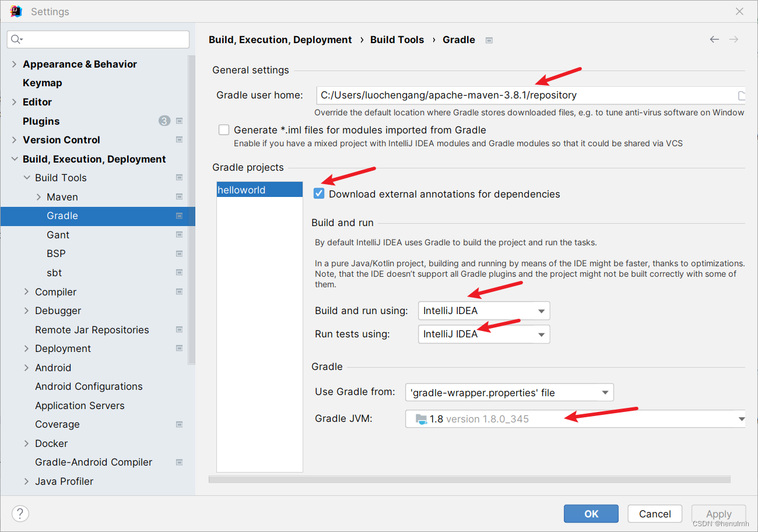Click Build Tools in the breadcrumb
The image size is (758, 532).
coord(397,40)
